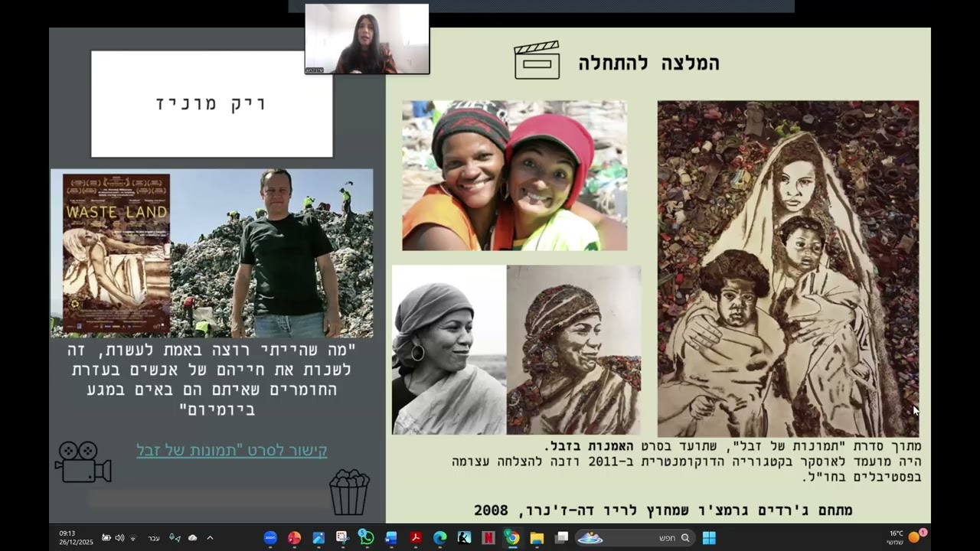Click description line mentioning "האמנות בזבל"
Image resolution: width=980 pixels, height=551 pixels.
733,445
